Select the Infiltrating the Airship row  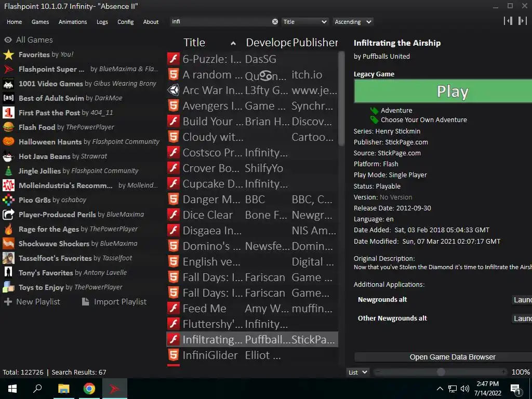252,340
